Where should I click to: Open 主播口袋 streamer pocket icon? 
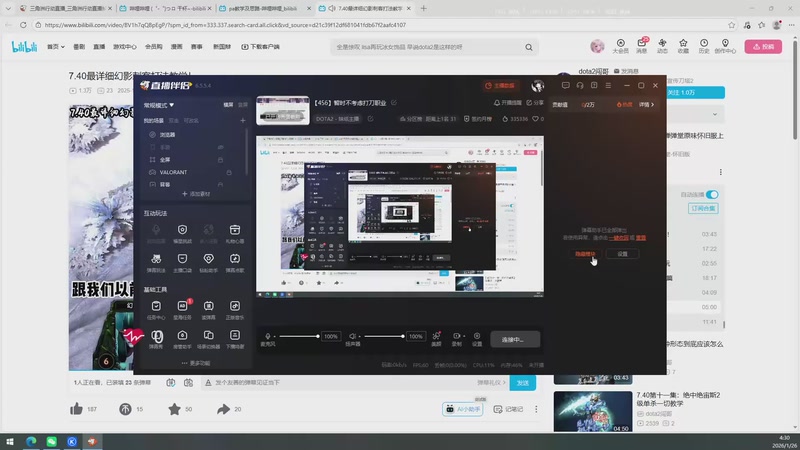tap(182, 259)
